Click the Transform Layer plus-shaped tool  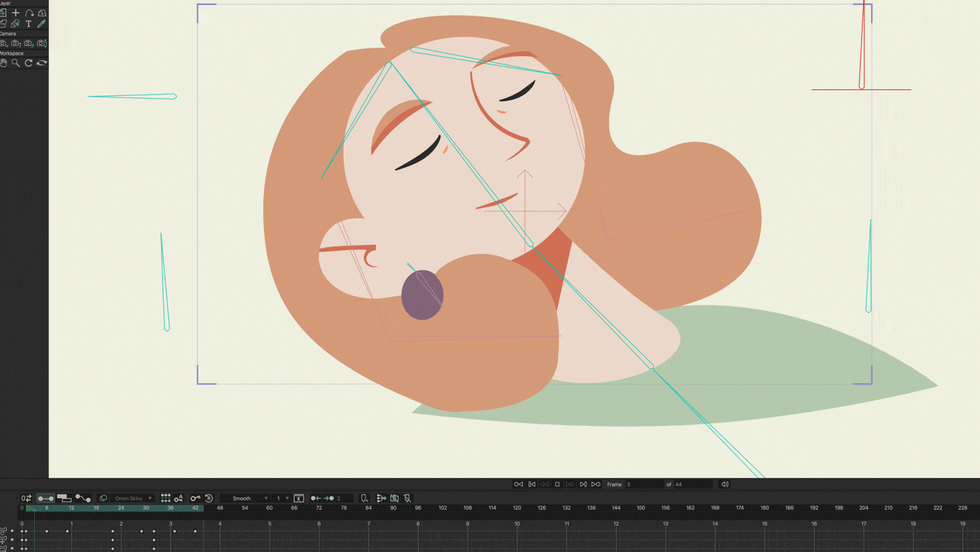pos(15,13)
